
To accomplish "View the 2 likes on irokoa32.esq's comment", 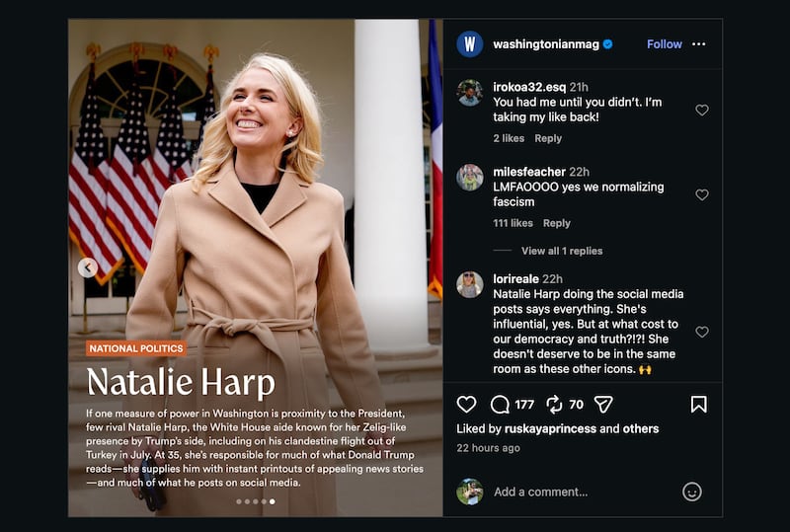I will pos(509,138).
